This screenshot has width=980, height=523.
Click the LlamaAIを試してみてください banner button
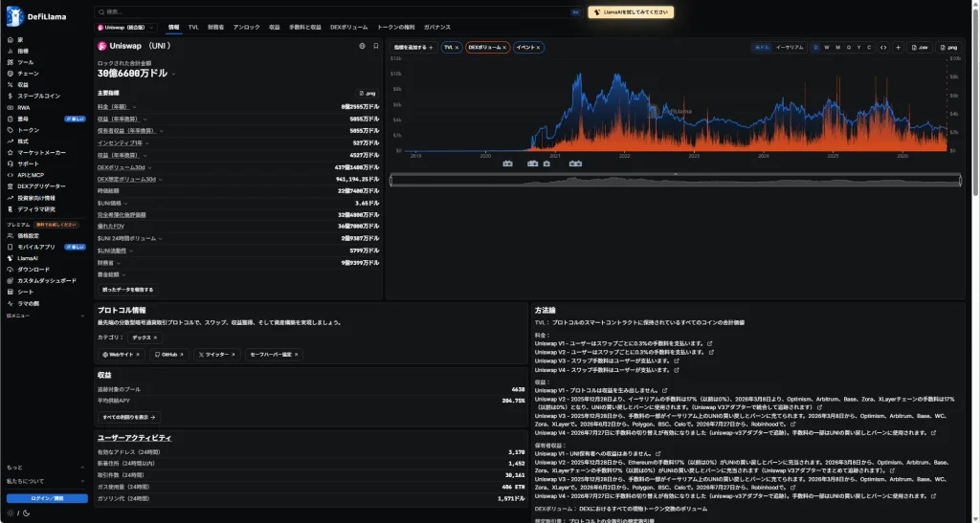631,11
